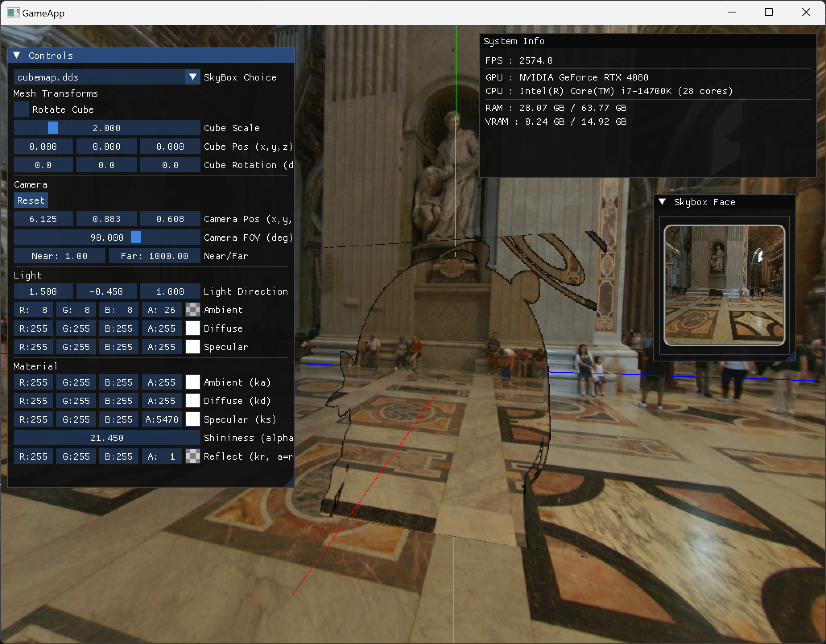Collapse the Controls panel triangle
Image resolution: width=826 pixels, height=644 pixels.
17,56
